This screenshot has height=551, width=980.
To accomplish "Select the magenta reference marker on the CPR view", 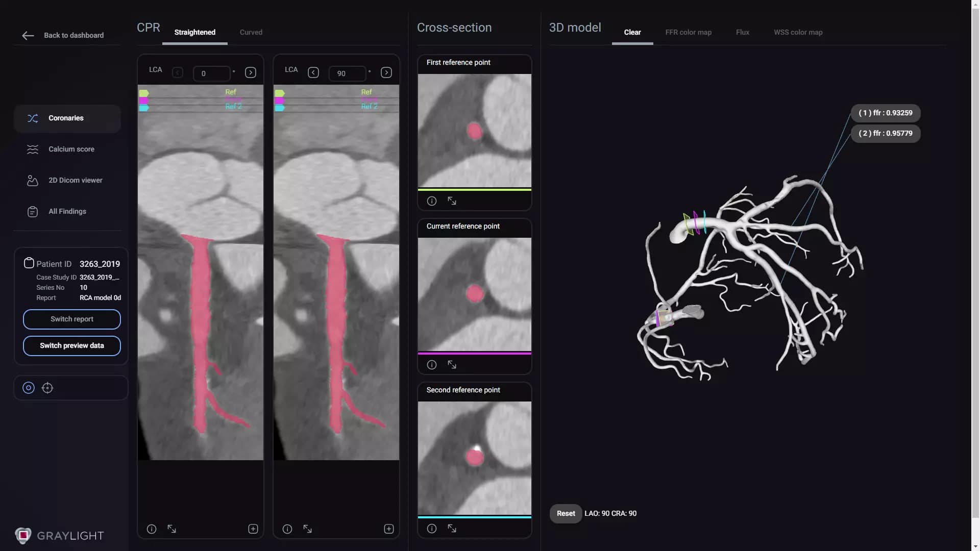I will [x=143, y=101].
